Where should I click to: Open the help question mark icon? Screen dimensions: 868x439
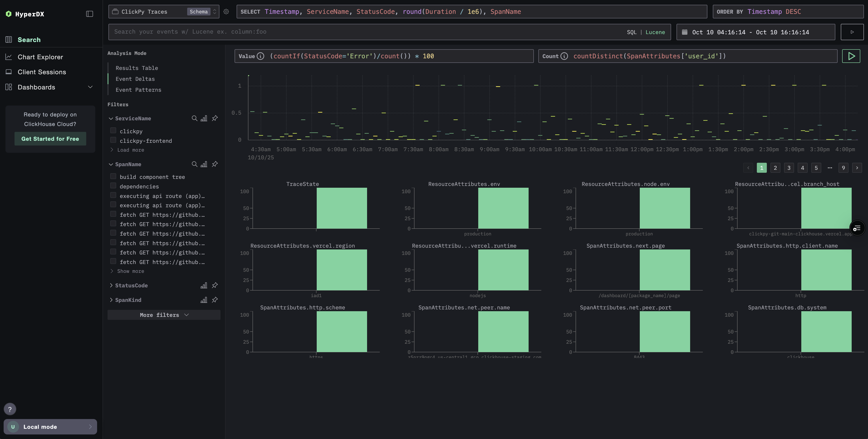pyautogui.click(x=10, y=409)
